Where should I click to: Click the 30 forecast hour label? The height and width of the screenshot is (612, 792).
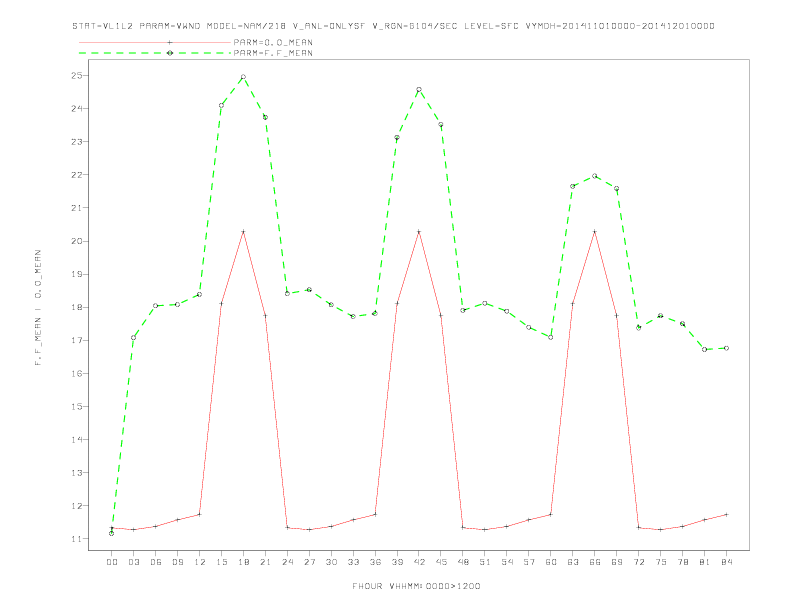point(331,562)
